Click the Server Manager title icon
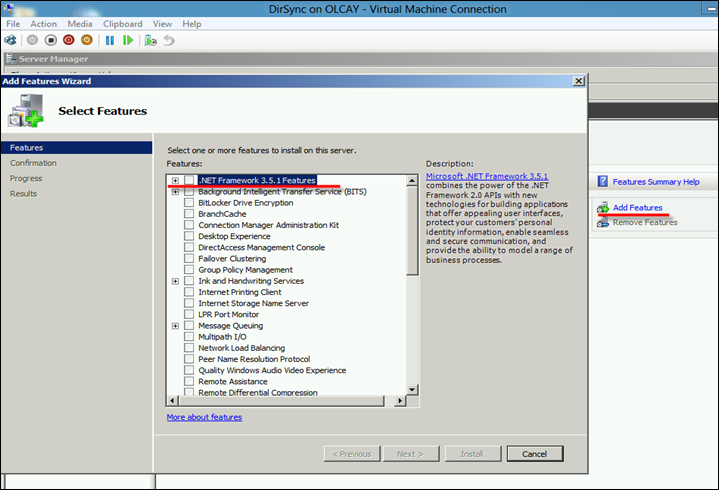The image size is (719, 490). point(11,58)
